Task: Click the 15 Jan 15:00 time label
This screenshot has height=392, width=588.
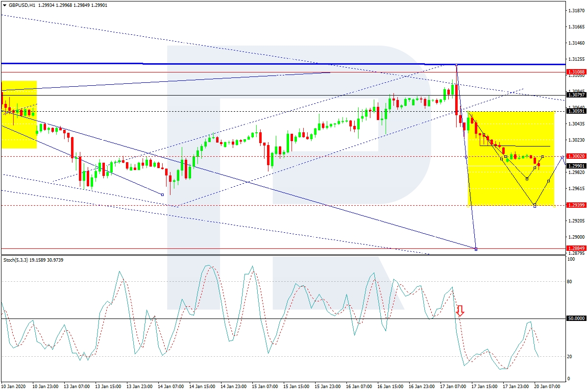Action: 295,387
